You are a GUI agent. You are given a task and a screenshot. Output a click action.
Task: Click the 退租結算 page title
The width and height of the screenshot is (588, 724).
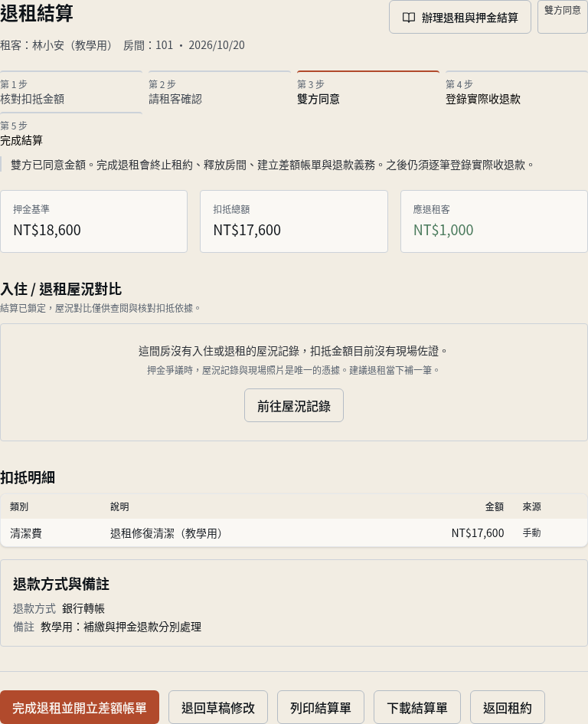tap(37, 13)
